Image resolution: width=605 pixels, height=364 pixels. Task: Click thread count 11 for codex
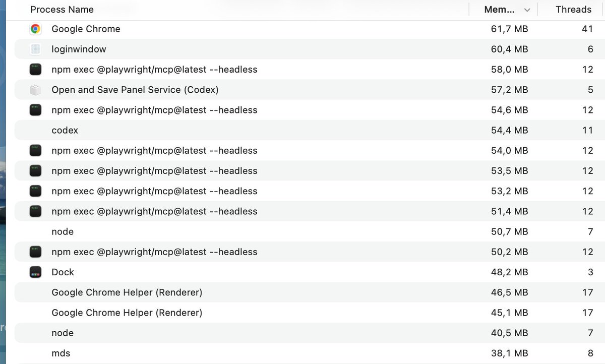click(x=588, y=130)
